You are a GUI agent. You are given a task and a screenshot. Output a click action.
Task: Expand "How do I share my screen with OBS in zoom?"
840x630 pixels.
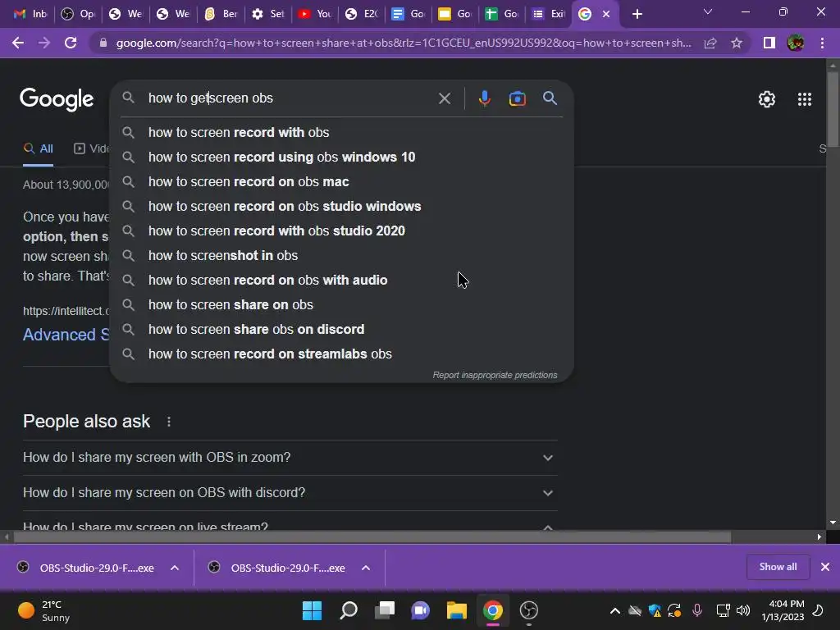coord(290,458)
